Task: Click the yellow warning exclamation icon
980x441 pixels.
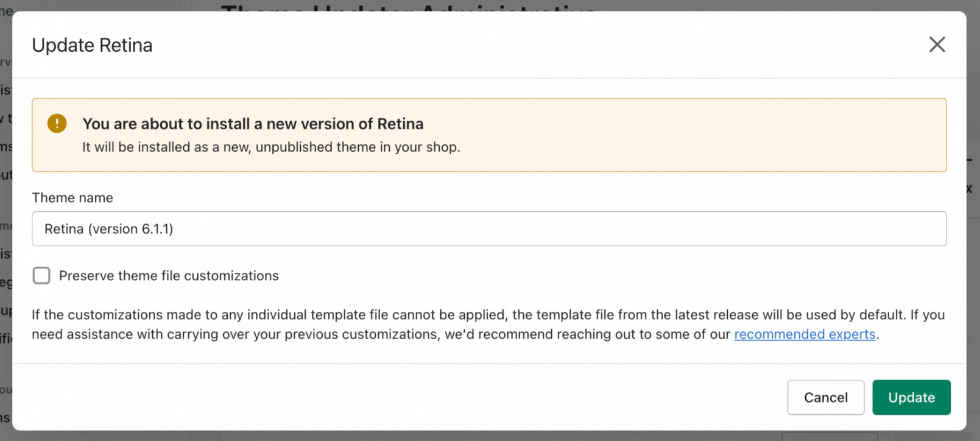Action: [57, 124]
